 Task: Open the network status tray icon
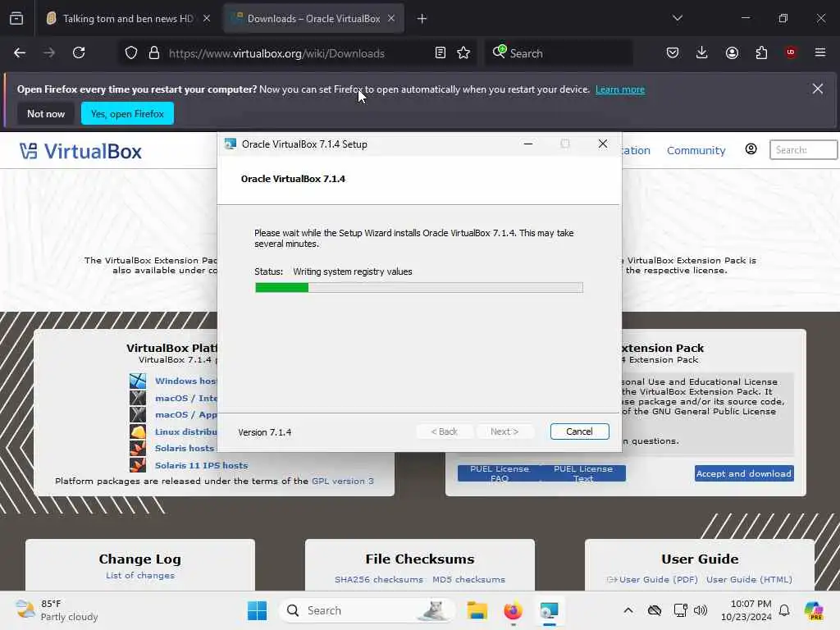680,610
